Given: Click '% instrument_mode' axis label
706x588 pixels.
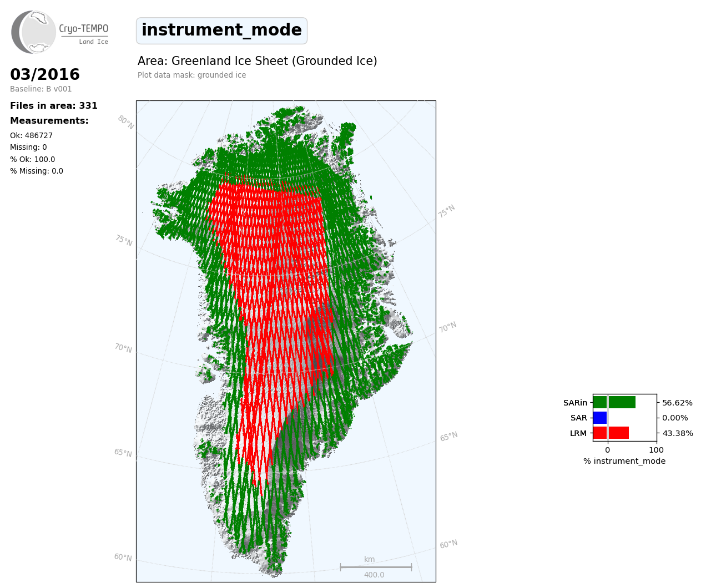Looking at the screenshot, I should point(624,462).
